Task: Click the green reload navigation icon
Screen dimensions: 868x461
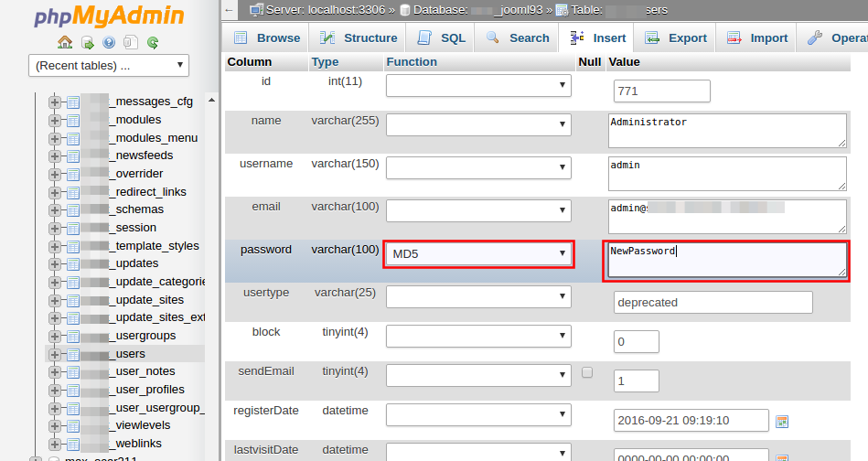Action: (x=153, y=42)
